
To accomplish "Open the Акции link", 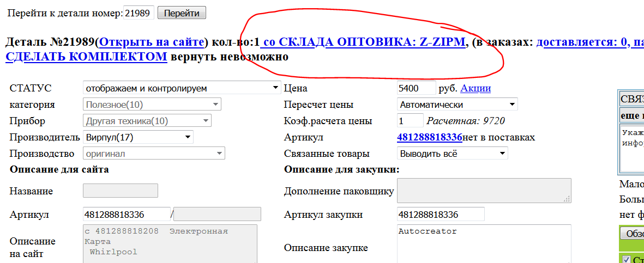I will tap(476, 88).
